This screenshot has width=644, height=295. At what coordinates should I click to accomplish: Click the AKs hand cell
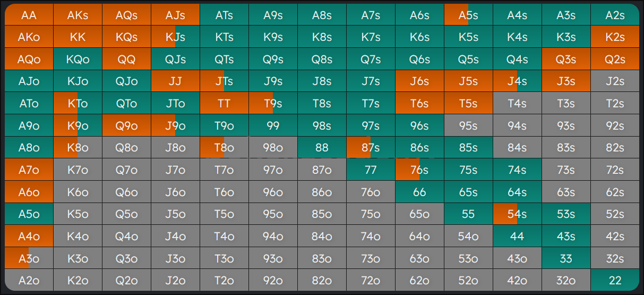(78, 15)
